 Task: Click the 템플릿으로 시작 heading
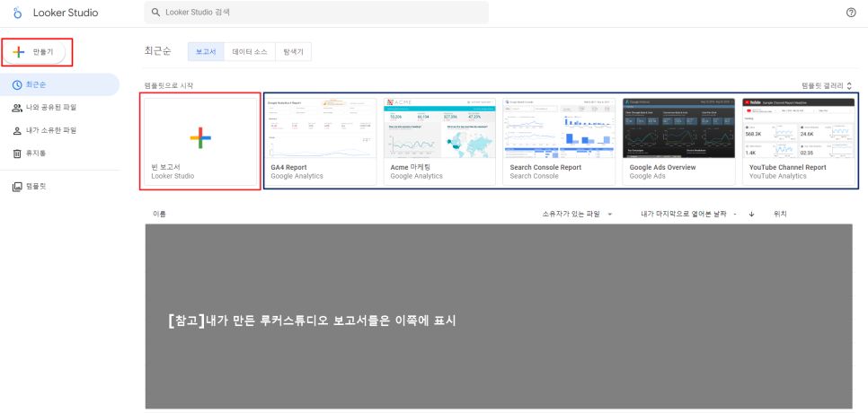point(168,85)
